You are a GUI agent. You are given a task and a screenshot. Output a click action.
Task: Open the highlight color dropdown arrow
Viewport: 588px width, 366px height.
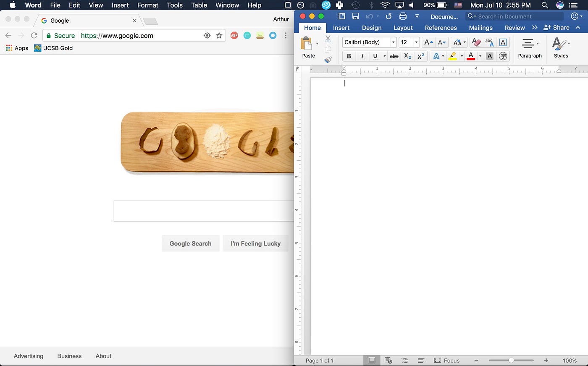tap(462, 56)
